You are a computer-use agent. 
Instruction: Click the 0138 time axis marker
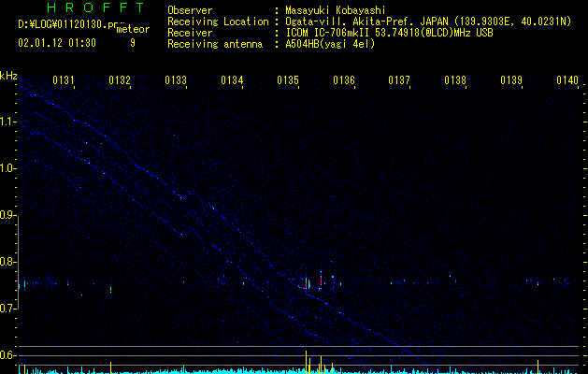455,80
